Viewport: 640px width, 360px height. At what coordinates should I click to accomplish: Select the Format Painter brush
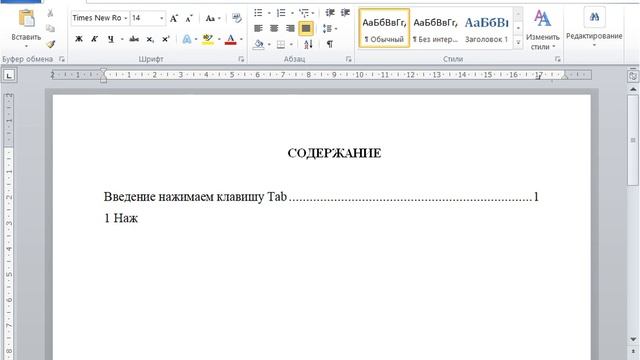click(x=51, y=44)
